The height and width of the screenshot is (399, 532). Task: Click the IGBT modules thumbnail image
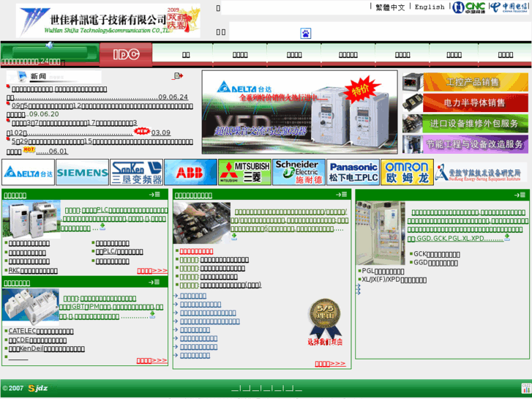click(31, 305)
